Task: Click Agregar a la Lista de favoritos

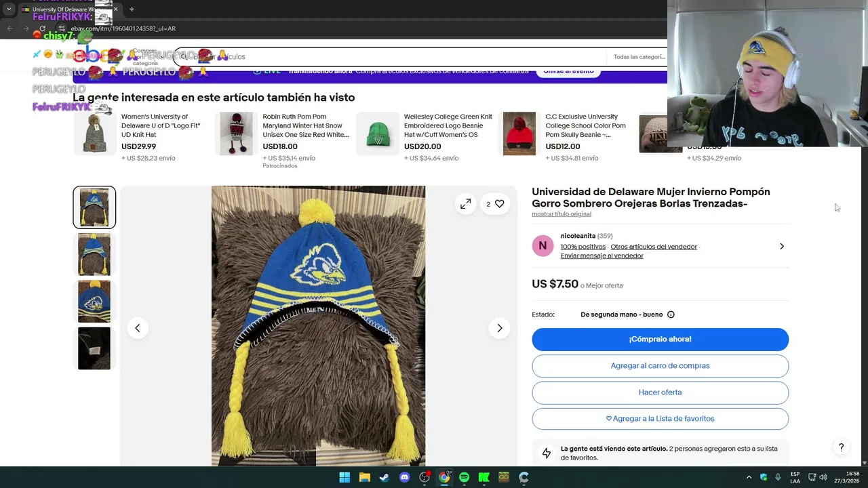Action: (x=660, y=419)
